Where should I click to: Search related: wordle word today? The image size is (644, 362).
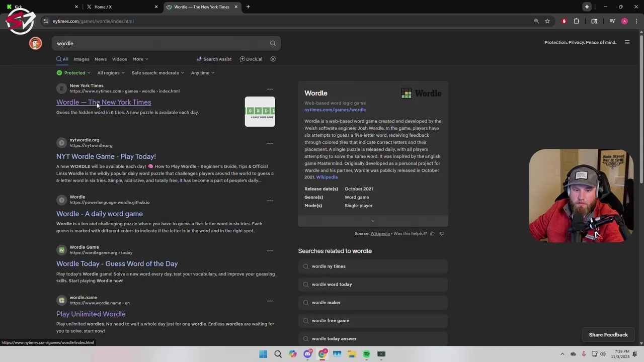[x=373, y=285]
